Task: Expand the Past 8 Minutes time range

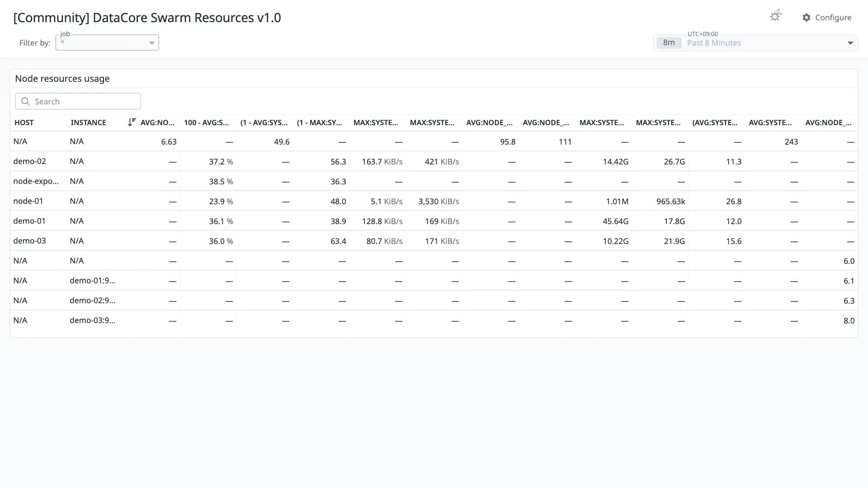Action: click(755, 43)
